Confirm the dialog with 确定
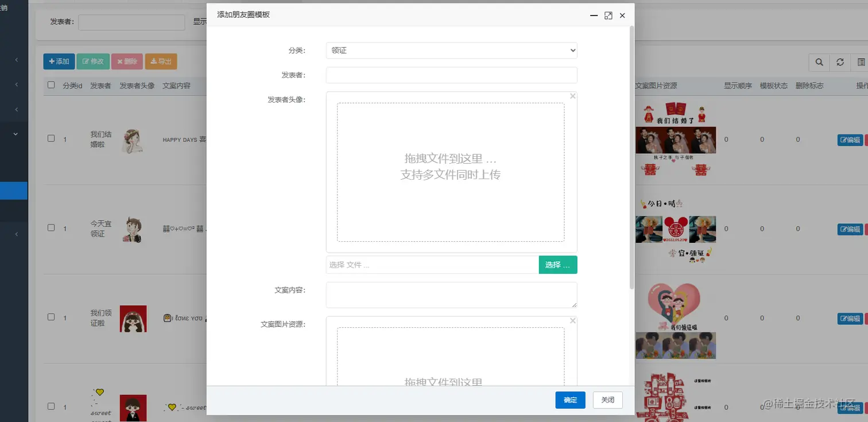 coord(570,400)
